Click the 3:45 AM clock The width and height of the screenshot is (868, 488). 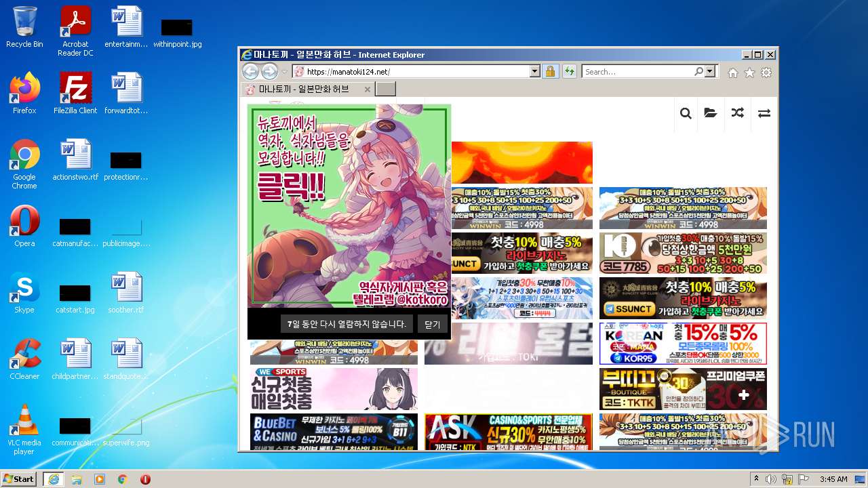pos(833,479)
